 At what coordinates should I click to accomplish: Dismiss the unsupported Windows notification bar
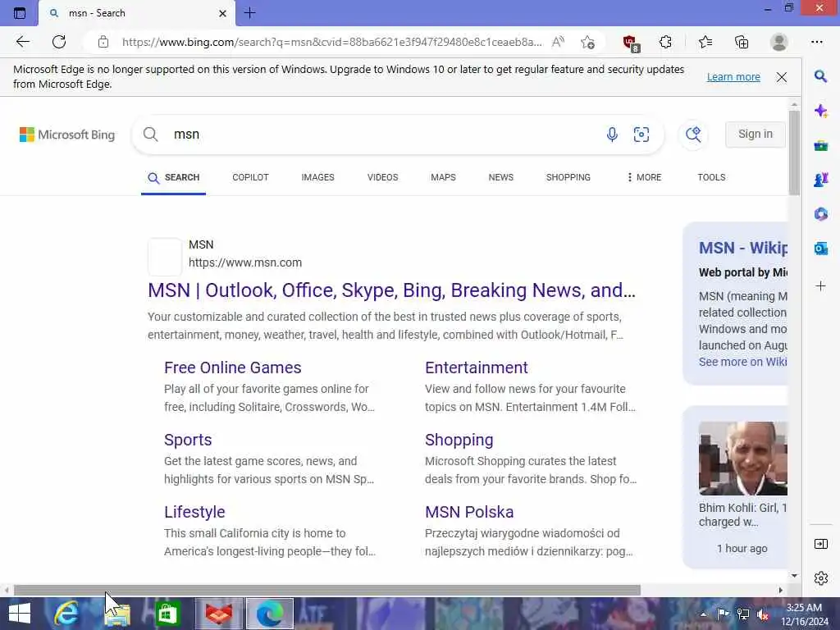point(782,76)
